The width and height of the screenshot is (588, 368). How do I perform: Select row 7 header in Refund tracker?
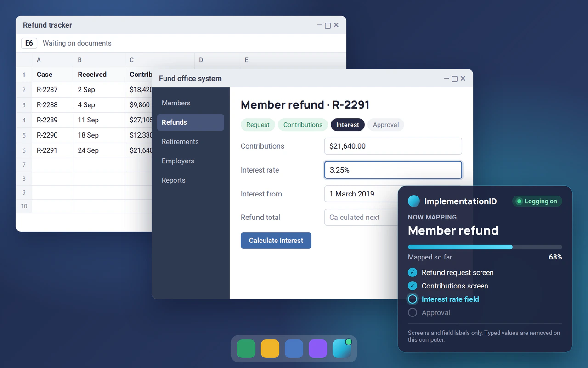[x=24, y=165]
